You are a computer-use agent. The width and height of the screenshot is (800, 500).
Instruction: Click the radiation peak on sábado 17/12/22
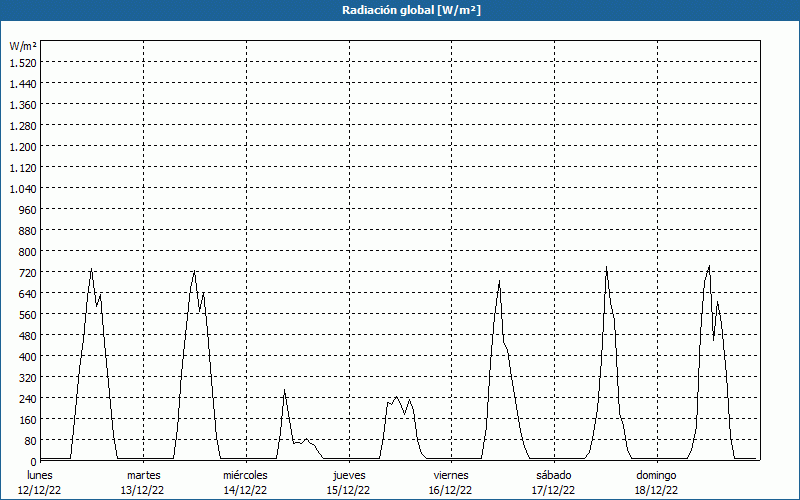click(606, 267)
